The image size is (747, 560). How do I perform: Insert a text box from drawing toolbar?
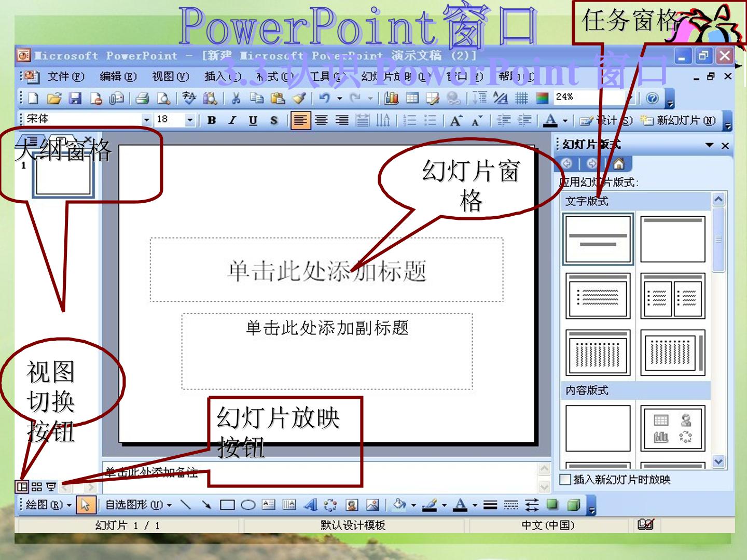(268, 505)
